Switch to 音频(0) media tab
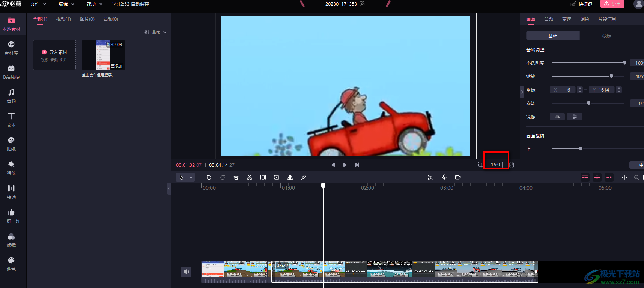The image size is (644, 288). pos(111,19)
